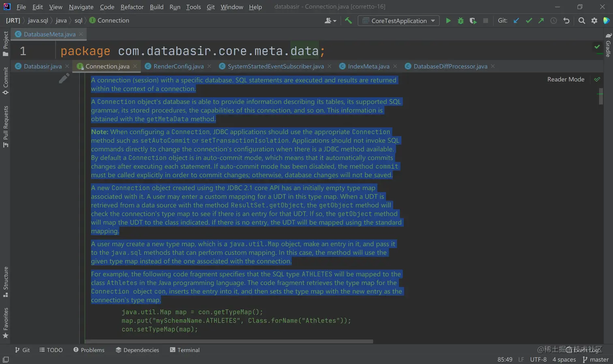The height and width of the screenshot is (364, 613).
Task: Open the TODO tool window
Action: (x=51, y=350)
